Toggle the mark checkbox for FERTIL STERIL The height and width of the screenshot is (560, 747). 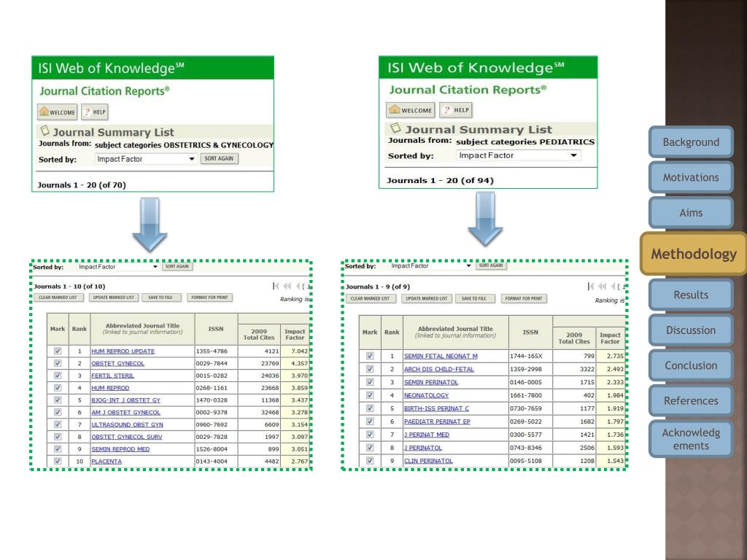click(58, 376)
